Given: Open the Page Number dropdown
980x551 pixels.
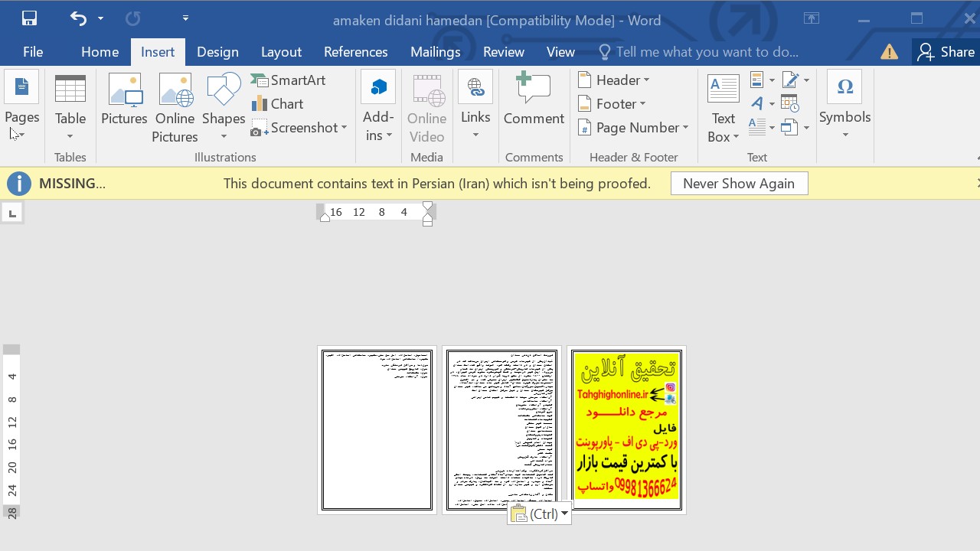Looking at the screenshot, I should coord(634,128).
